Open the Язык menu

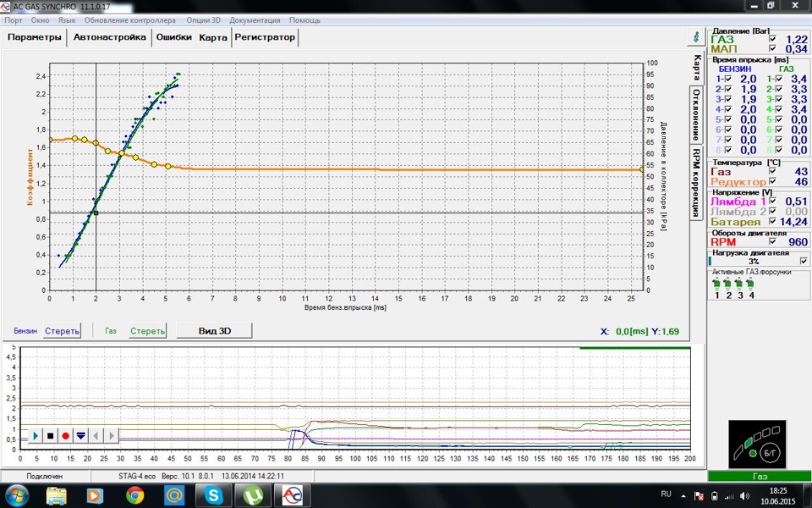coord(66,20)
